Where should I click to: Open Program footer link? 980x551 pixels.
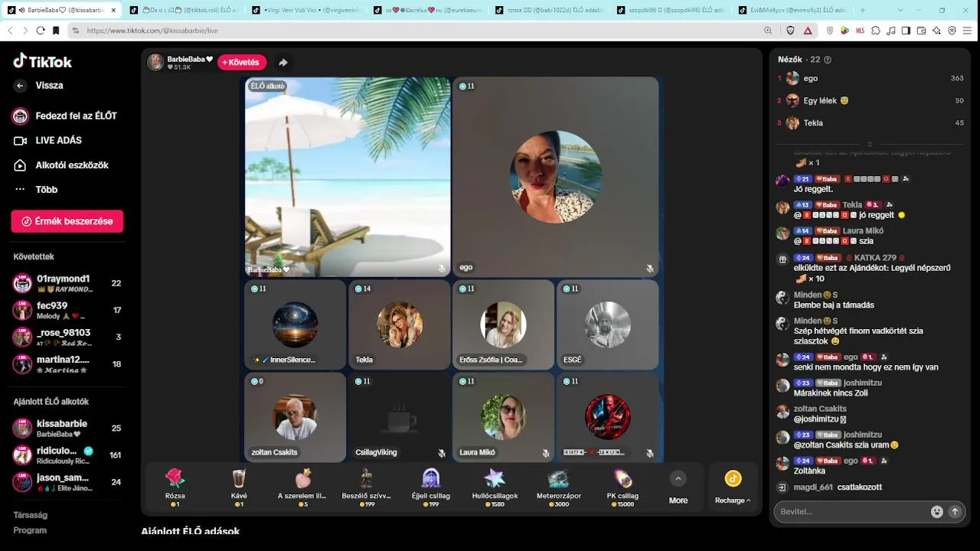click(30, 530)
